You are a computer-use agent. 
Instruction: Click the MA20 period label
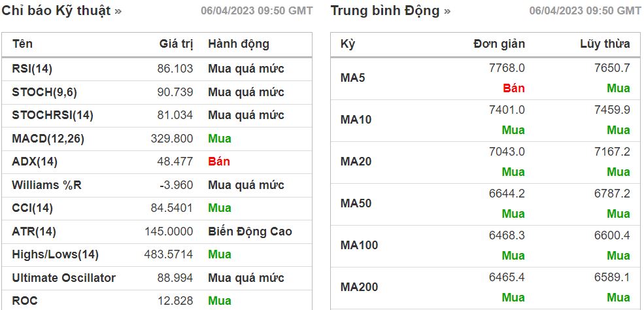356,162
